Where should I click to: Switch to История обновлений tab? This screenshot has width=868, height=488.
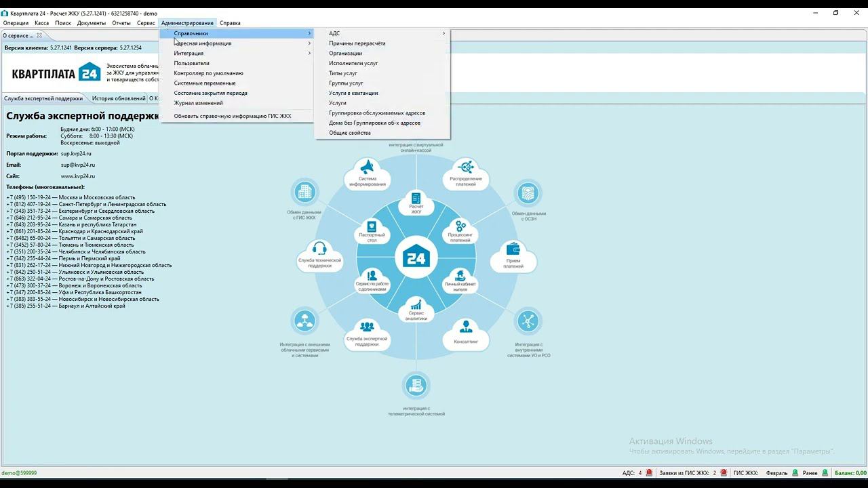coord(119,98)
